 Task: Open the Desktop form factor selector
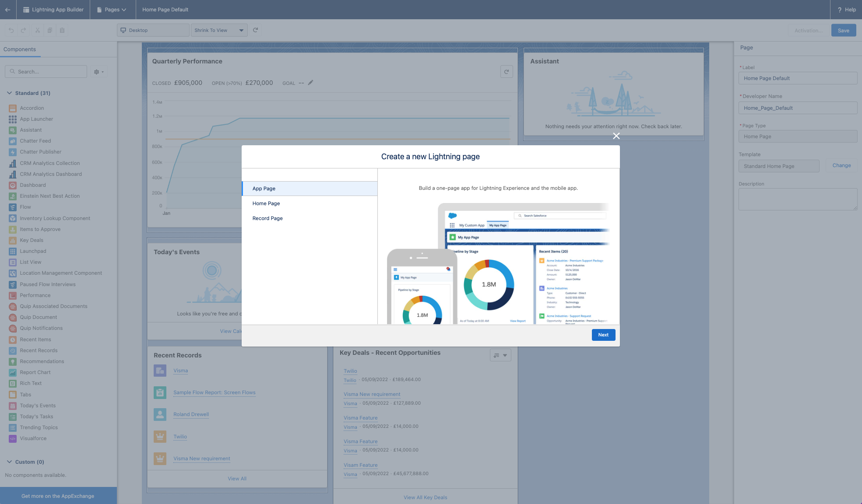click(x=153, y=30)
